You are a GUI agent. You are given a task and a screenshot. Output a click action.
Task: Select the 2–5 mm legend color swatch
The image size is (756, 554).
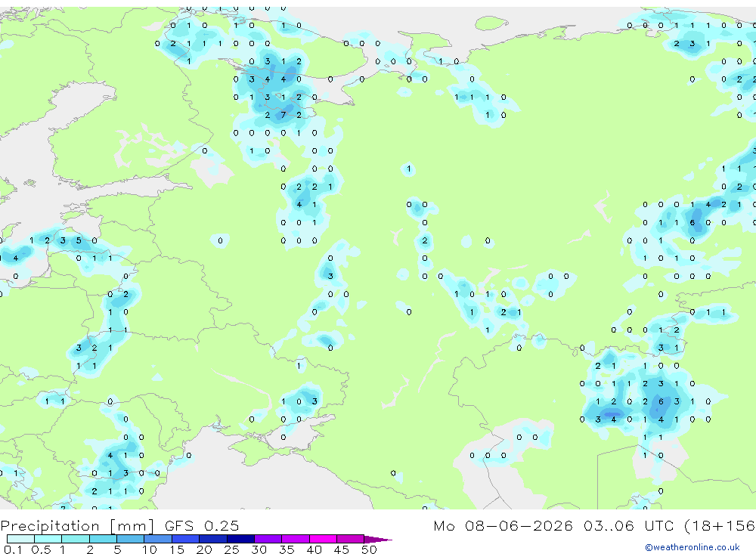[x=103, y=539]
